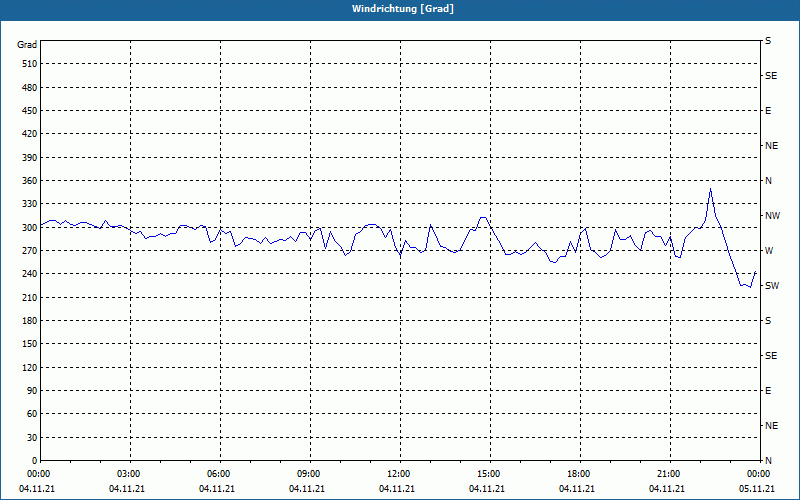Image resolution: width=800 pixels, height=500 pixels.
Task: Select the 06:00 time label
Action: click(x=218, y=474)
